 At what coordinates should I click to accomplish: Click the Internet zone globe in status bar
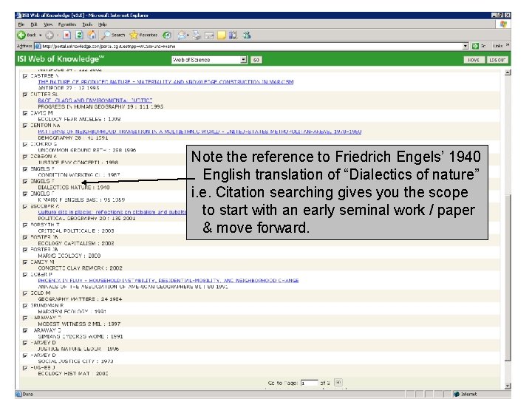(x=457, y=394)
